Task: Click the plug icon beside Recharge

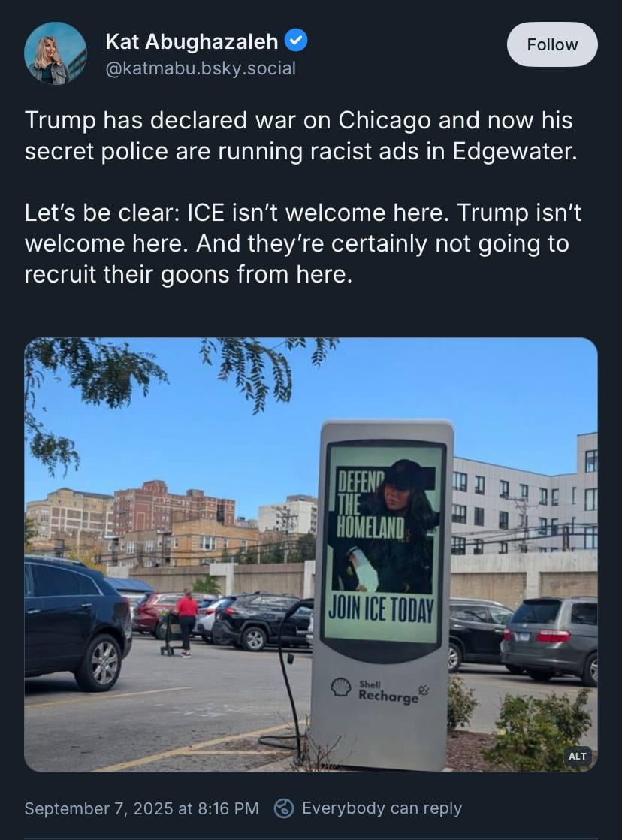Action: point(423,690)
